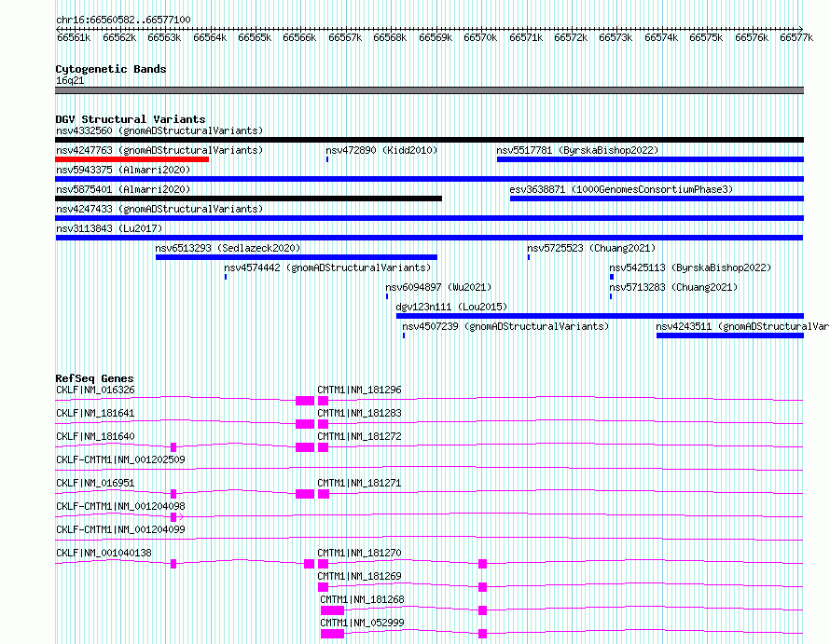
Task: Open nsv5713283 (Chuang2021) label
Action: pos(673,287)
